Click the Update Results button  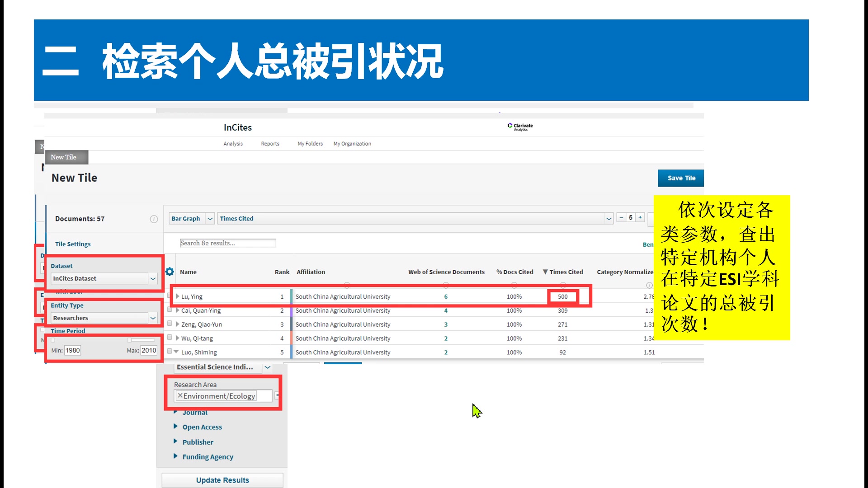pos(222,480)
